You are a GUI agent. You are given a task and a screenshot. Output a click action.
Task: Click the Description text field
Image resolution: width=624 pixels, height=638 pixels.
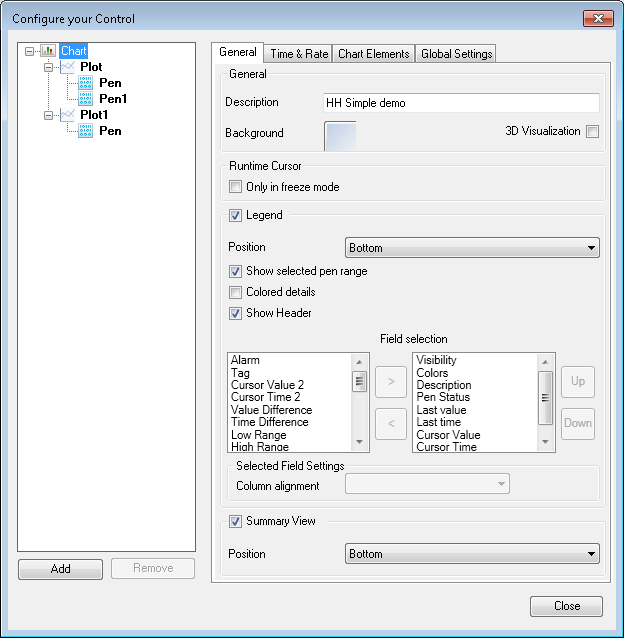click(x=460, y=103)
